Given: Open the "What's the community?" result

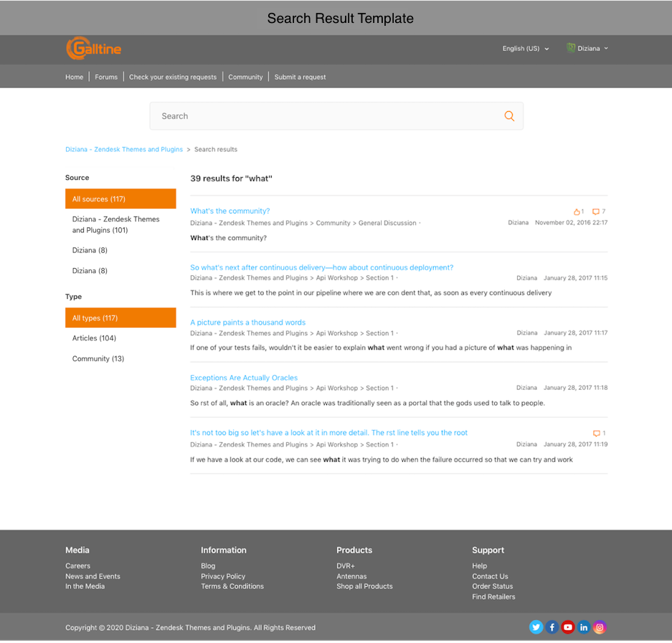Looking at the screenshot, I should 230,211.
